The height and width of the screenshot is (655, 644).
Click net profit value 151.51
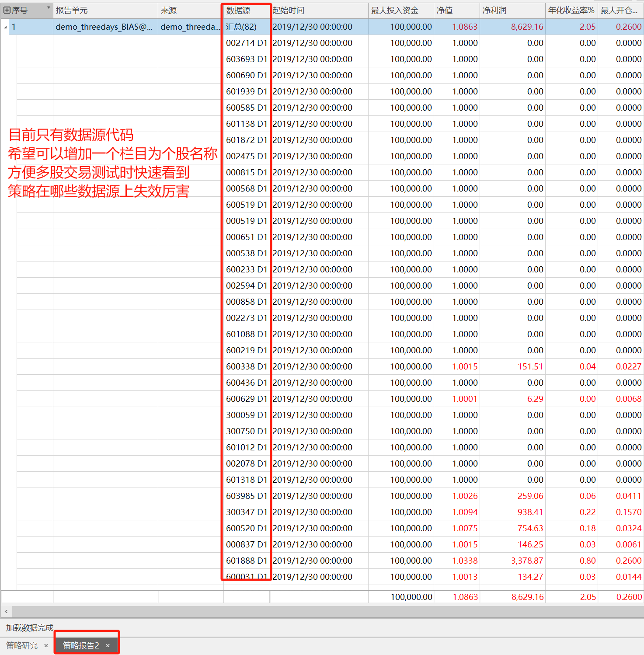coord(530,367)
